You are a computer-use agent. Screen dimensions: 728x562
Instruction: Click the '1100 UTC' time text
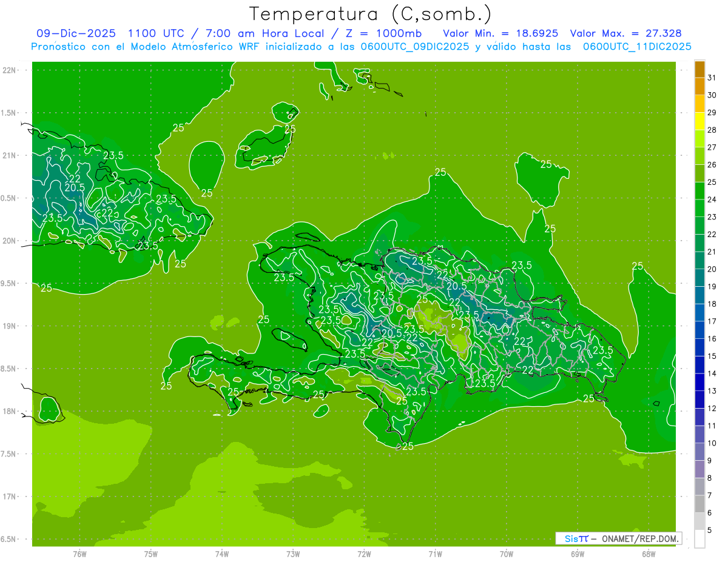coord(156,33)
